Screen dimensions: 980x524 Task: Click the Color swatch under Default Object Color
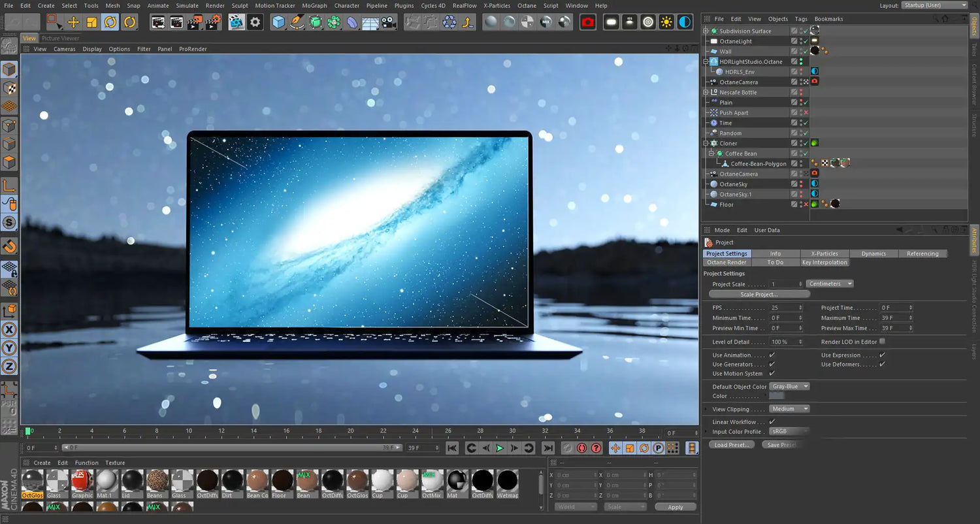click(x=777, y=396)
